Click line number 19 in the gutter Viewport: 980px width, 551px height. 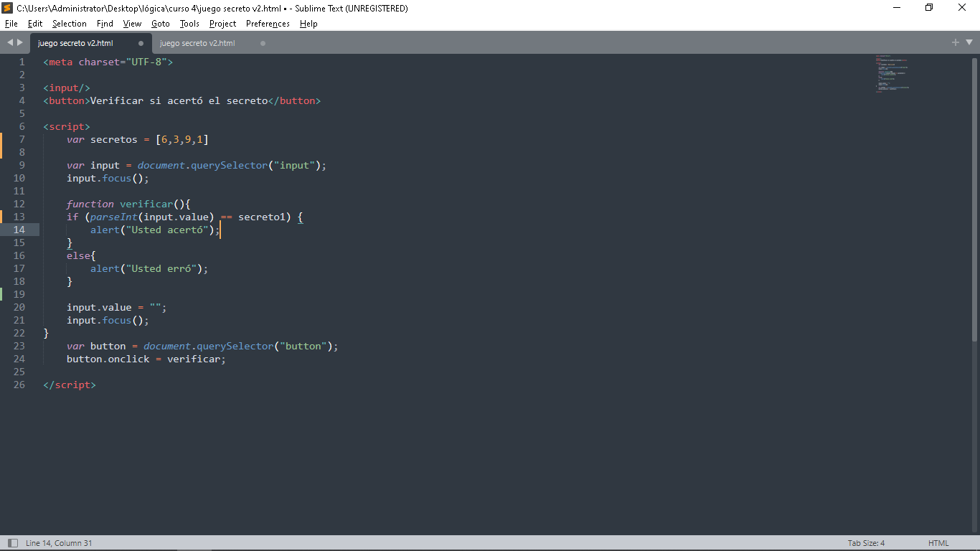click(19, 294)
